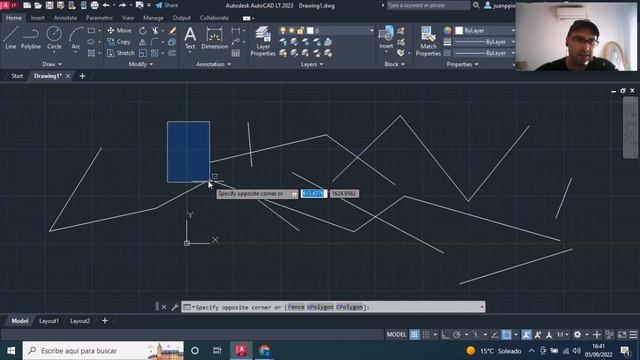
Task: Click the Stretch command
Action: [120, 53]
